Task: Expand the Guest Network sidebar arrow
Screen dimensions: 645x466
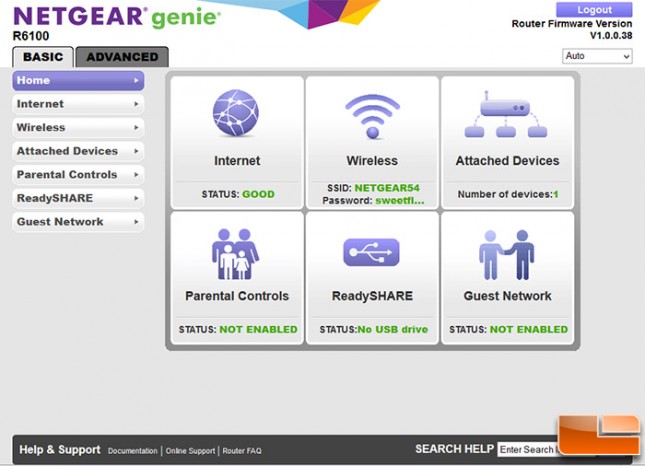Action: pyautogui.click(x=136, y=222)
